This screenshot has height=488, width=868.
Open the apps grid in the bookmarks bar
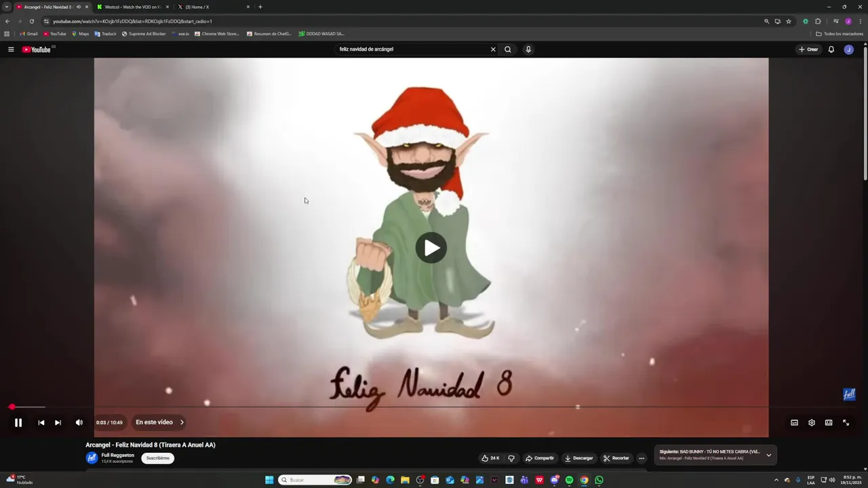click(7, 34)
